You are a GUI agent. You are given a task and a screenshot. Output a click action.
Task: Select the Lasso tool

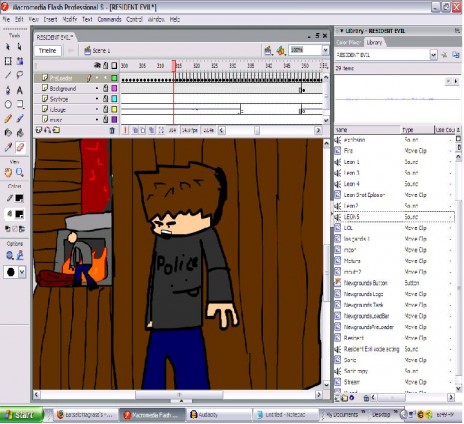[x=20, y=75]
